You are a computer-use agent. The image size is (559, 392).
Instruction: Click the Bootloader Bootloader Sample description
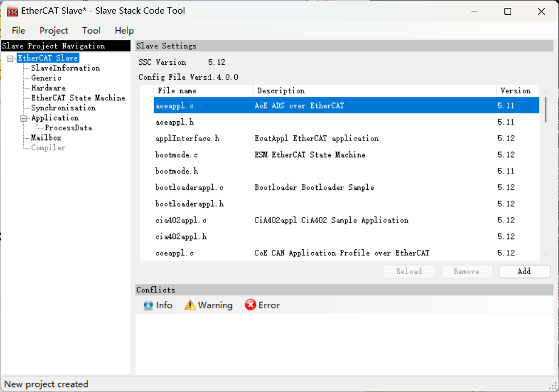point(314,188)
